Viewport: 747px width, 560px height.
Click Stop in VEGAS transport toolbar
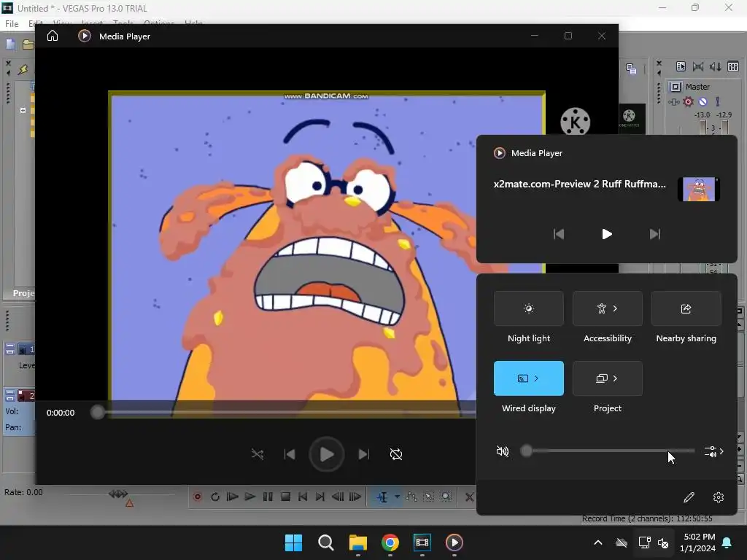point(285,497)
